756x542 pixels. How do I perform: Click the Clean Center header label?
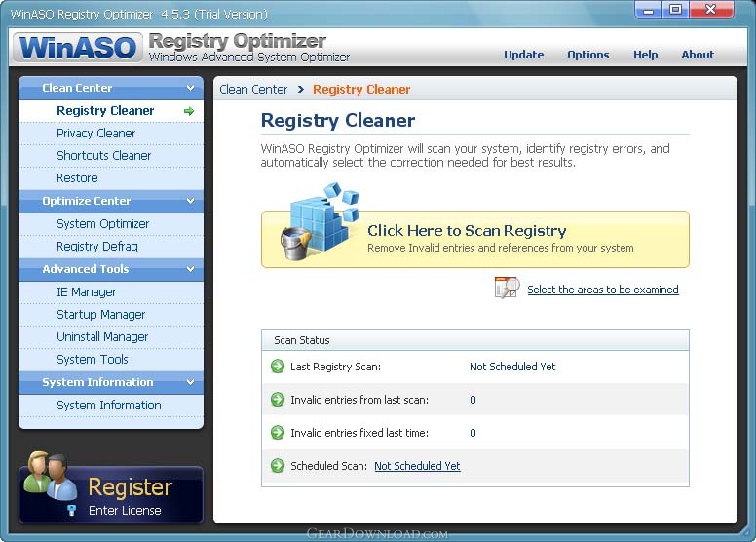pyautogui.click(x=77, y=88)
